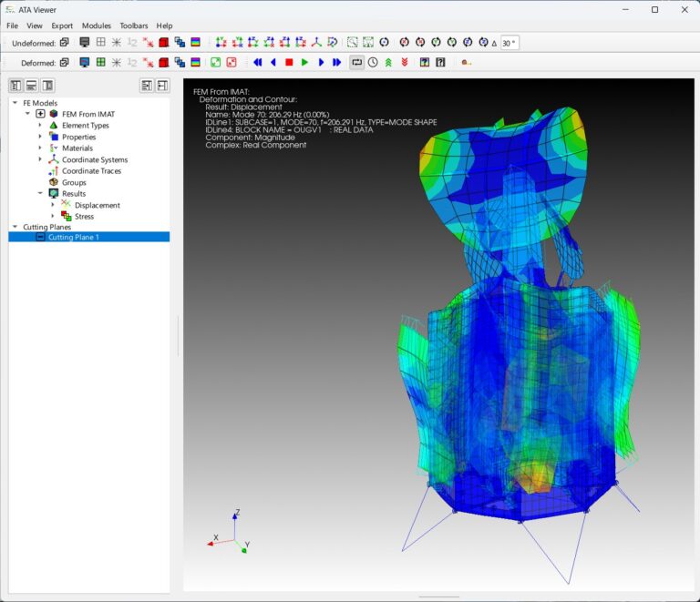700x602 pixels.
Task: Expand the Element Types node
Action: pos(40,126)
